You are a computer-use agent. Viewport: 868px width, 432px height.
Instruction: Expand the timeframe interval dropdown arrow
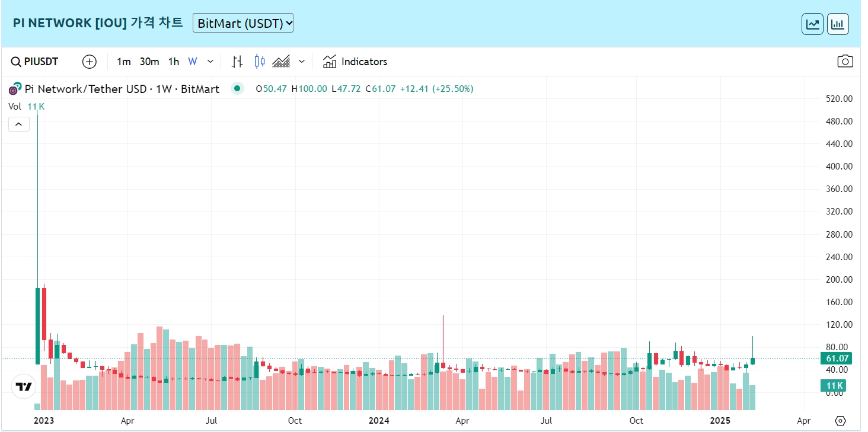point(210,62)
